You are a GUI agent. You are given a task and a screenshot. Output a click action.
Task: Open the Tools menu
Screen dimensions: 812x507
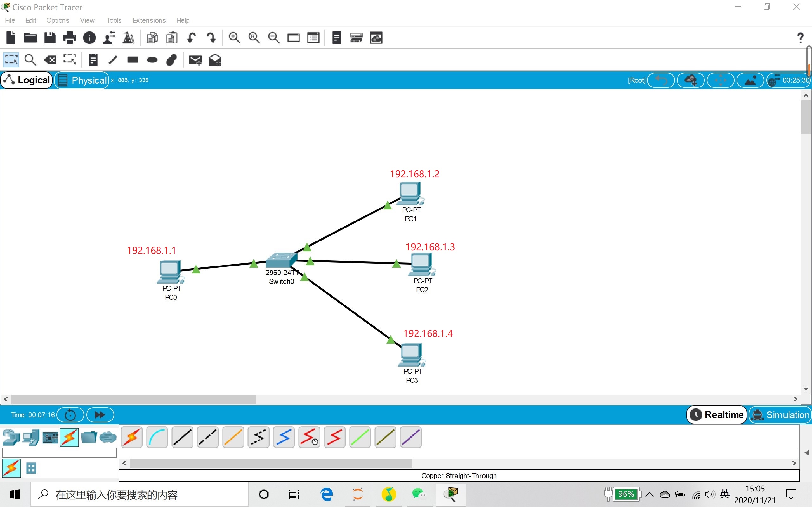114,20
